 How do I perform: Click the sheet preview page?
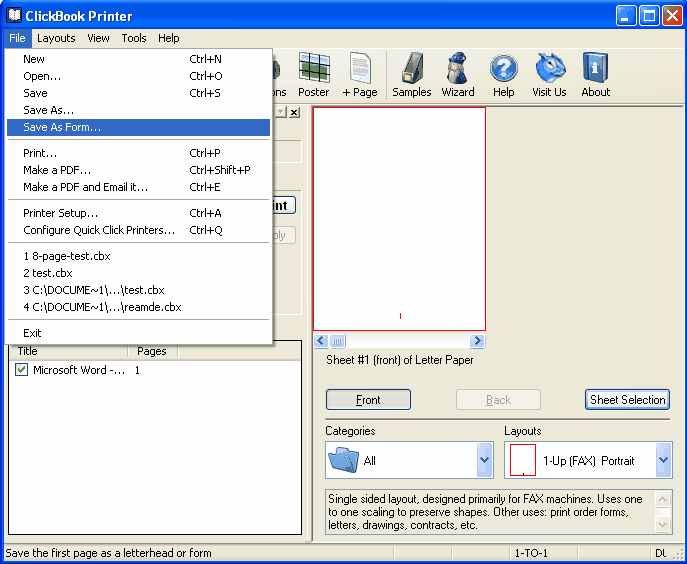tap(400, 219)
